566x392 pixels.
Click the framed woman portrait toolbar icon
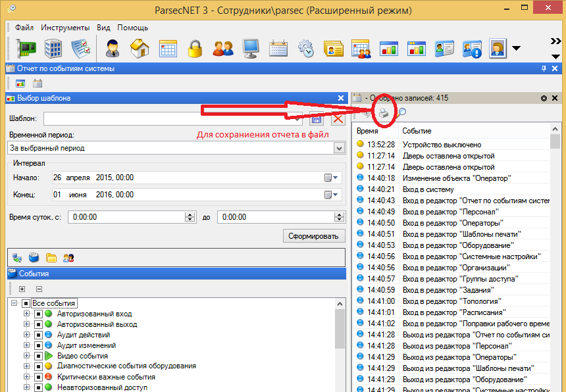pyautogui.click(x=498, y=48)
